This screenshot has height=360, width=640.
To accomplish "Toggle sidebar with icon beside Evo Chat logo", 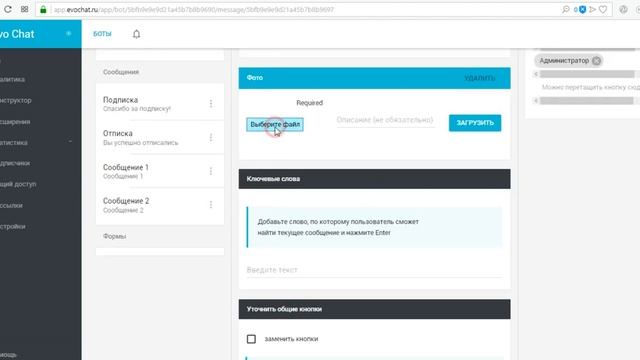I will (69, 33).
